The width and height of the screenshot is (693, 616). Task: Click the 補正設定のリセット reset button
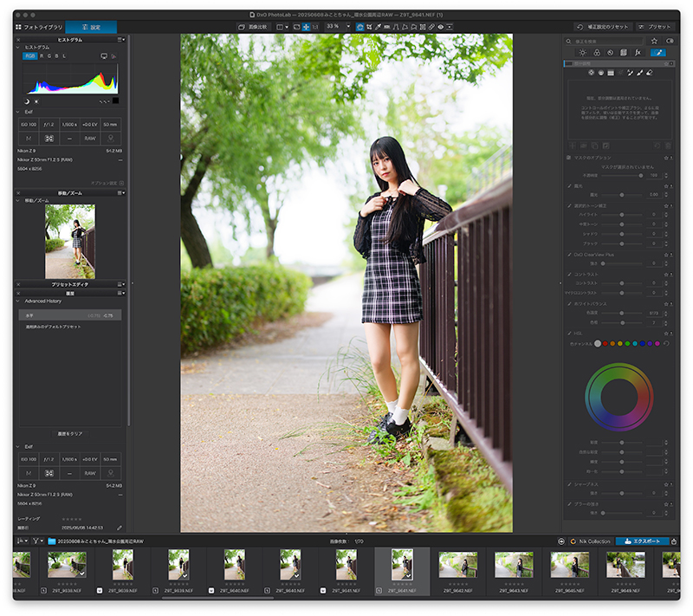click(x=603, y=27)
